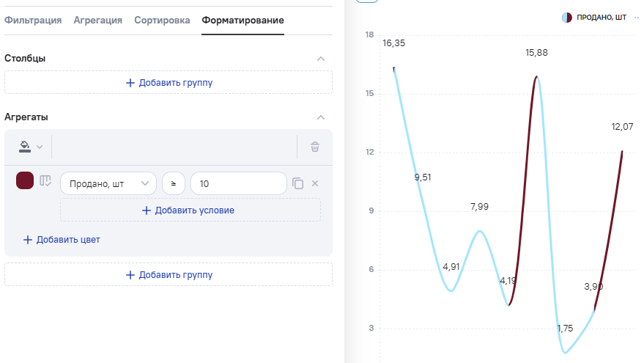
Task: Open the legend's three-dots overflow menu
Action: coord(637,17)
